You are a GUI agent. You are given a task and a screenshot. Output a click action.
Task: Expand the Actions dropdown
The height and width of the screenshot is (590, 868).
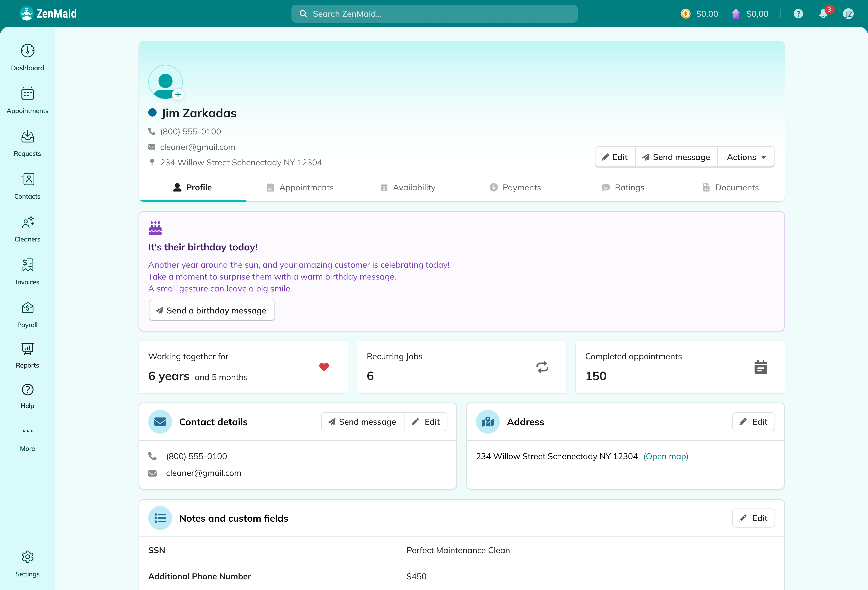pos(746,157)
